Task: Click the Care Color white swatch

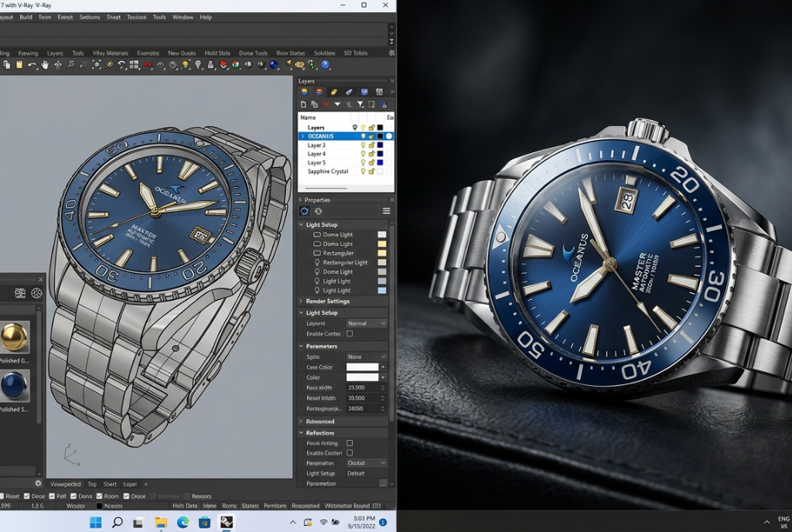Action: [362, 367]
